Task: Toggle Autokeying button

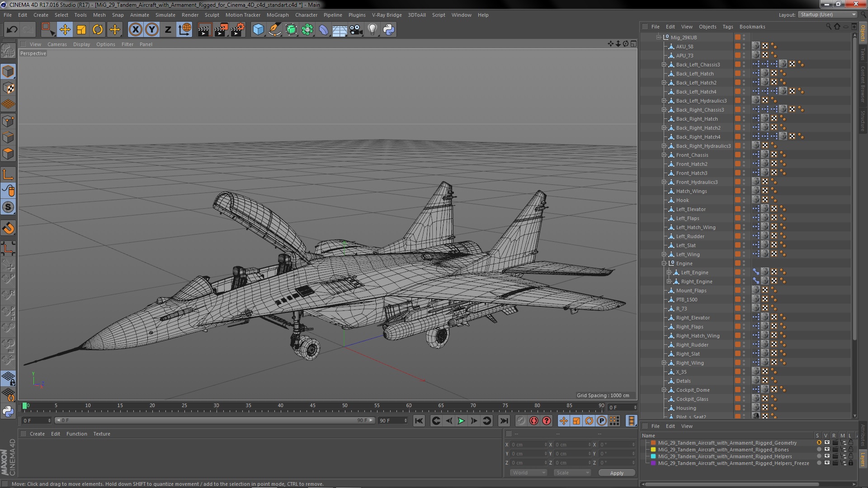Action: [x=534, y=421]
